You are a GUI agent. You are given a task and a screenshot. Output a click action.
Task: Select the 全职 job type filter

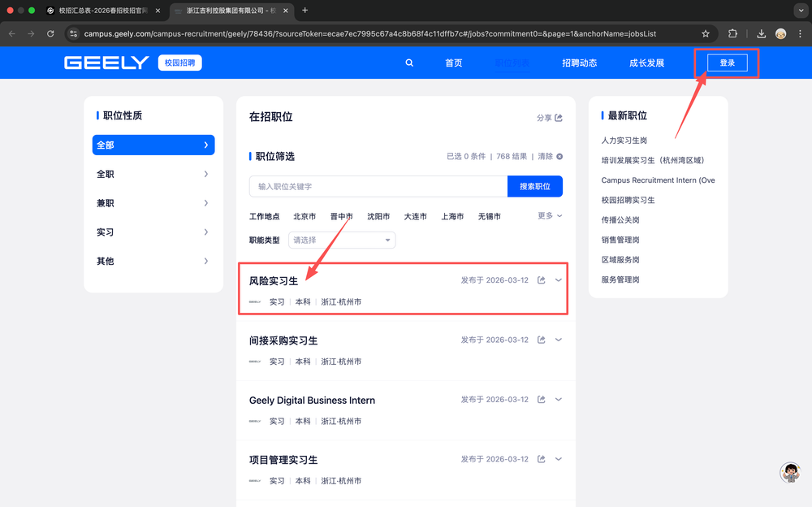click(x=153, y=174)
